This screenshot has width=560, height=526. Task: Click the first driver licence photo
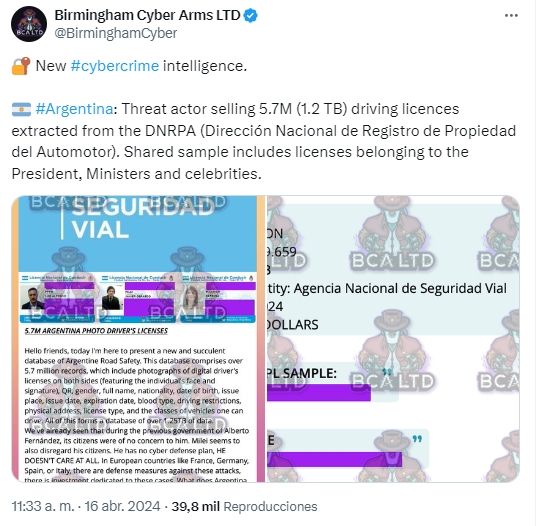[32, 299]
